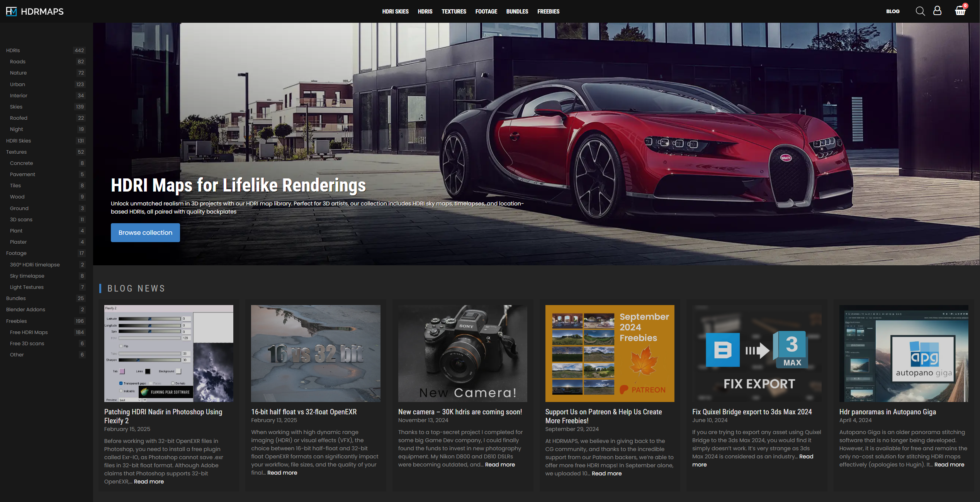
Task: Click the Browse collection button
Action: pyautogui.click(x=145, y=232)
